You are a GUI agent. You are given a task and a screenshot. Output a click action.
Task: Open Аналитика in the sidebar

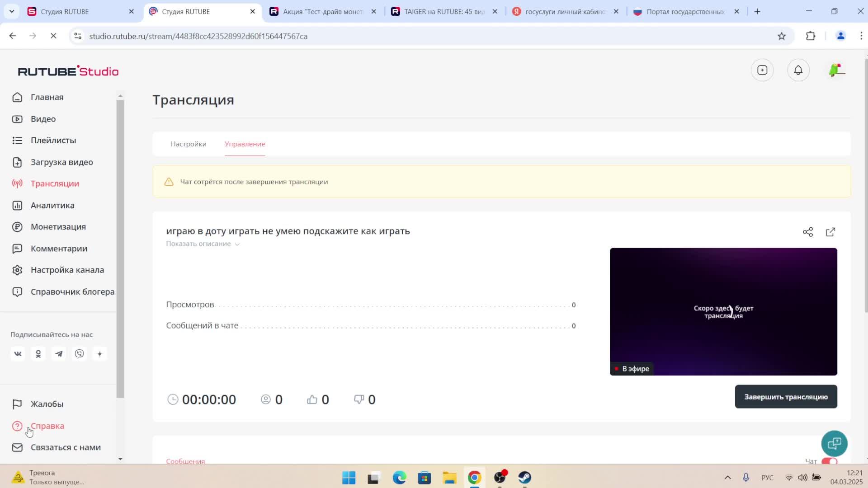pos(52,206)
